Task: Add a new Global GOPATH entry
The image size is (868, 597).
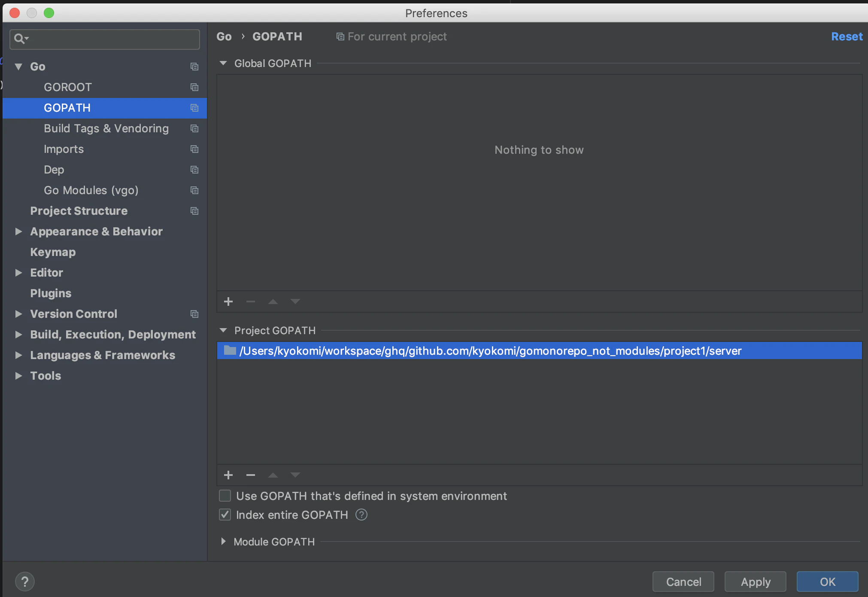Action: click(228, 302)
